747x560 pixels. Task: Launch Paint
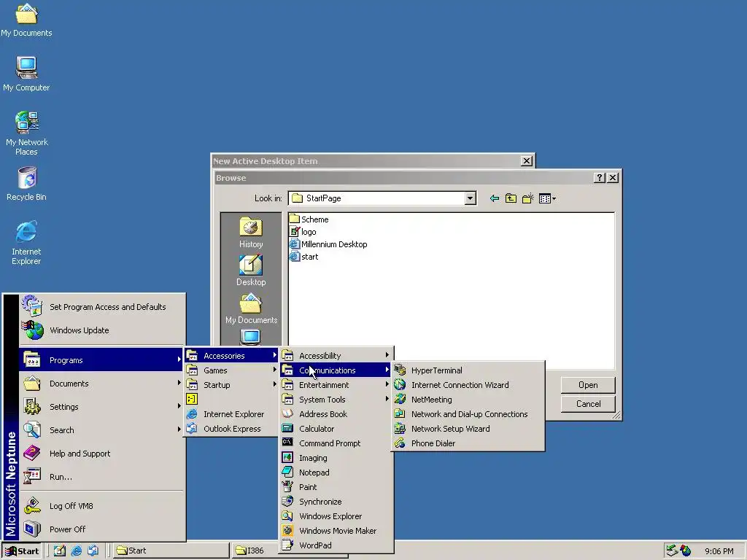tap(336, 487)
